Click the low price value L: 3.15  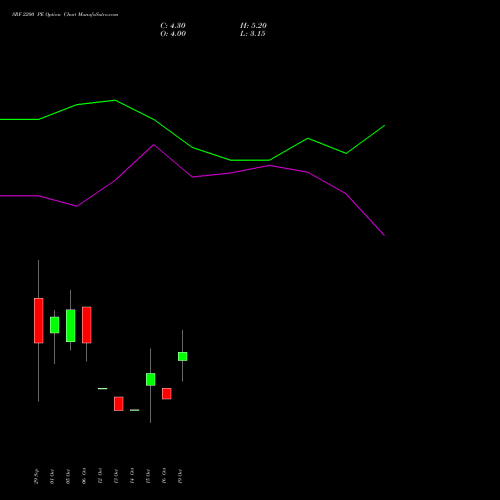click(253, 34)
